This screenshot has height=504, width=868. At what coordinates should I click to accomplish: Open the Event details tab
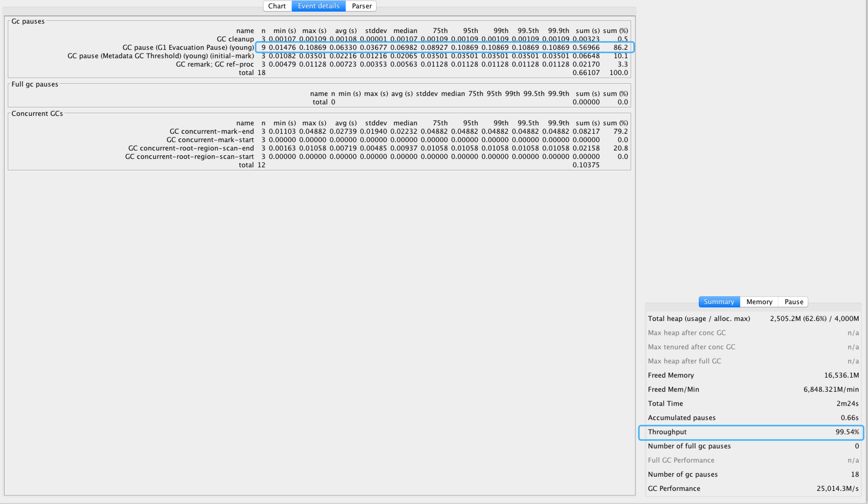tap(318, 6)
